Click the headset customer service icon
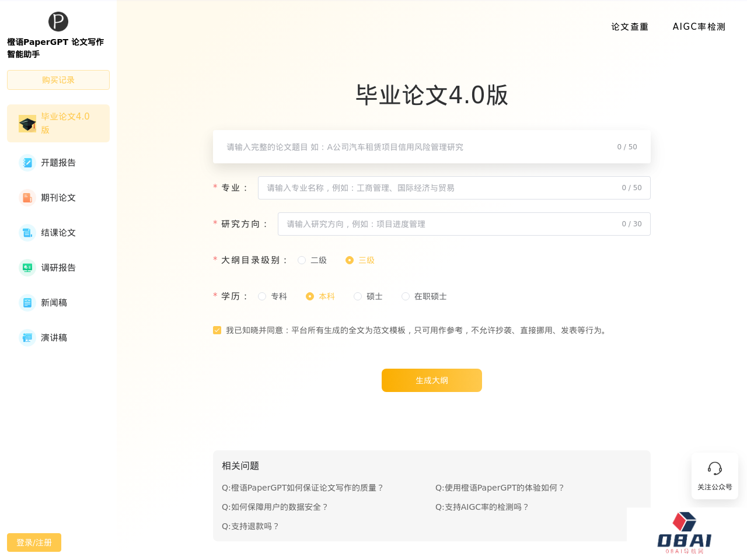Screen dimensions: 747x560 (x=715, y=468)
